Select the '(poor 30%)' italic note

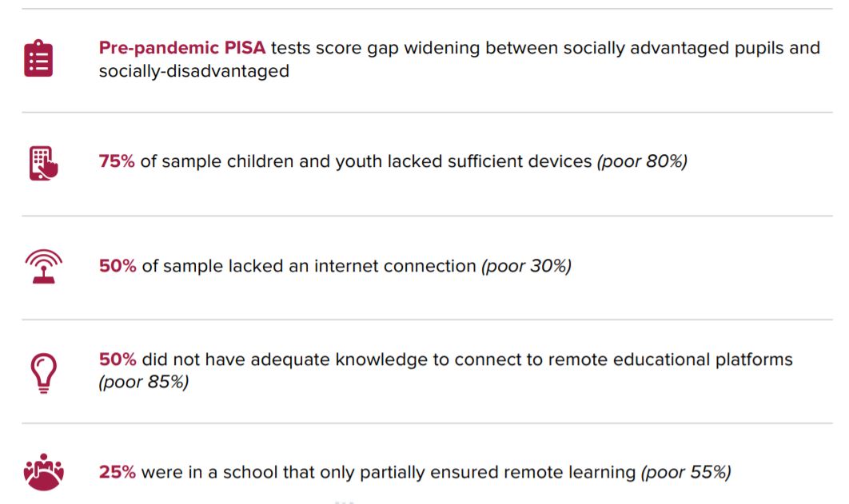pos(526,265)
